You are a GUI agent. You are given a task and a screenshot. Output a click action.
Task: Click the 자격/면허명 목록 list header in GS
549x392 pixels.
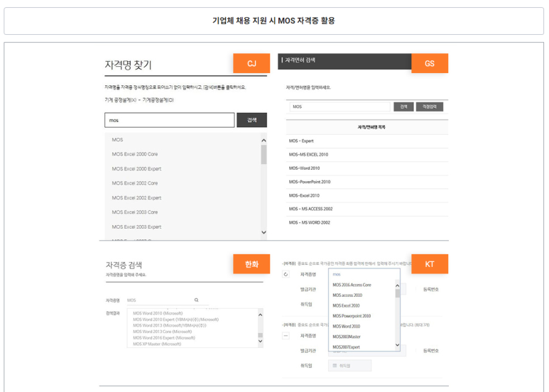pos(371,127)
